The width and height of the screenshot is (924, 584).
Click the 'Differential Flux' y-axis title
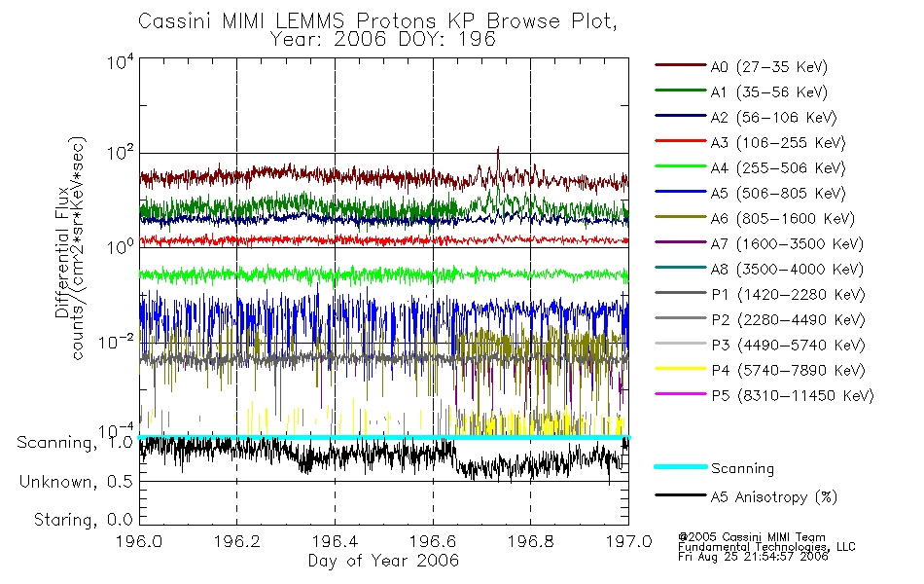point(61,252)
